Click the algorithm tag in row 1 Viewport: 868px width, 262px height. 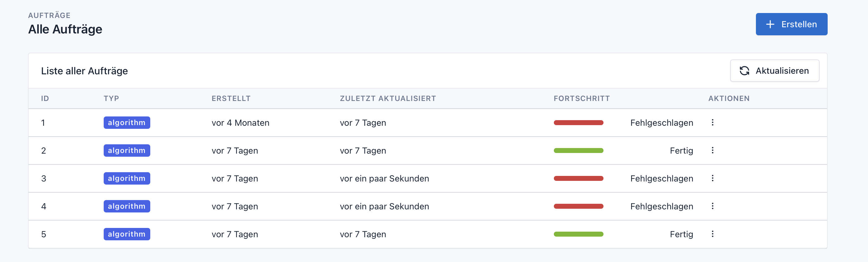127,123
